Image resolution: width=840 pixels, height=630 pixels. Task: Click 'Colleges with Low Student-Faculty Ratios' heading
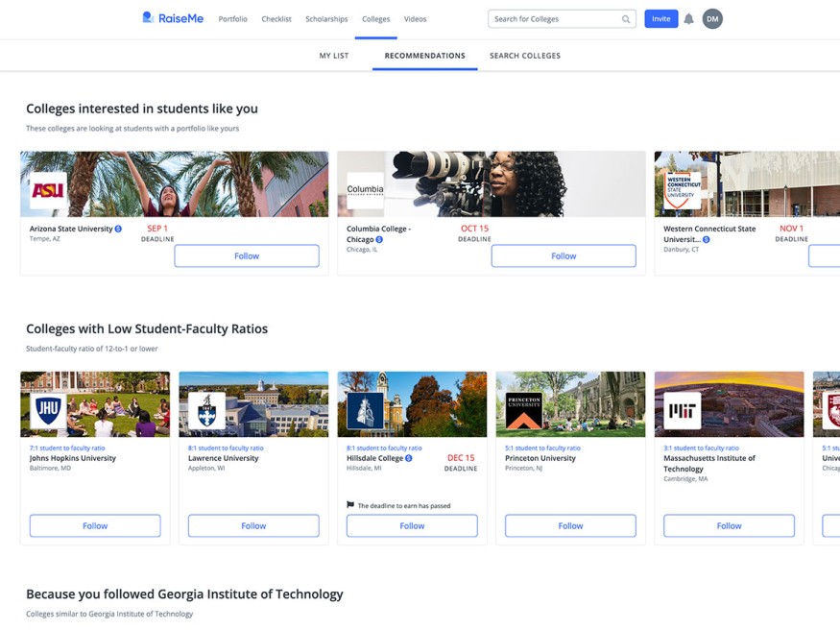pos(147,329)
